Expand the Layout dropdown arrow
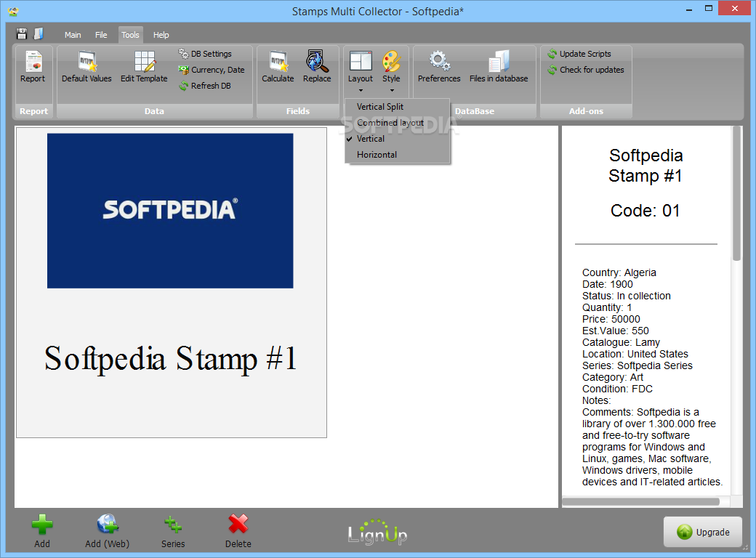Screen dimensions: 756x558 click(361, 91)
